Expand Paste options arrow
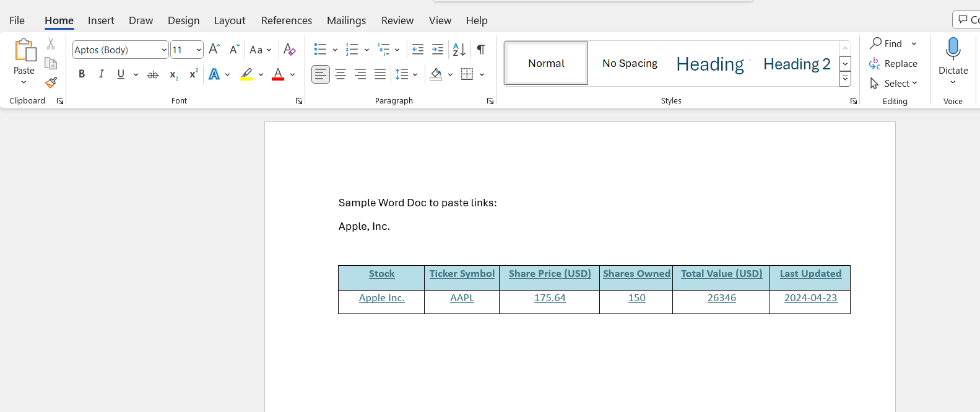 pyautogui.click(x=24, y=82)
